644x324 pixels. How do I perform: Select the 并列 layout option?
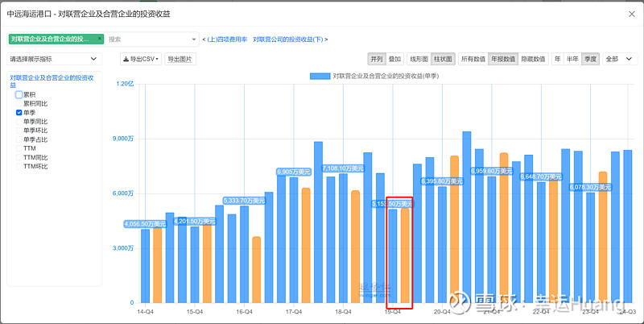pyautogui.click(x=377, y=59)
